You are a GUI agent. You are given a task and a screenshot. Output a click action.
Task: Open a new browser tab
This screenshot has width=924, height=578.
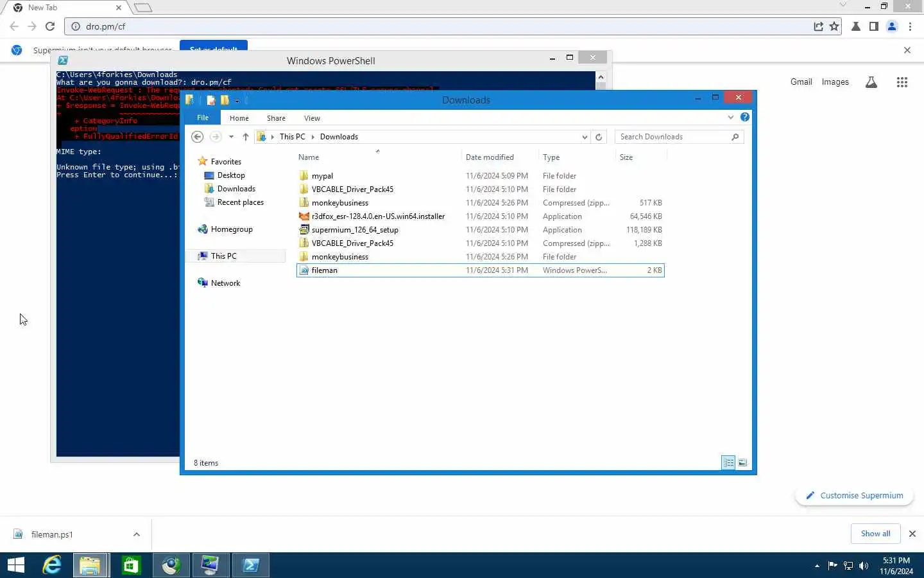[x=143, y=8]
